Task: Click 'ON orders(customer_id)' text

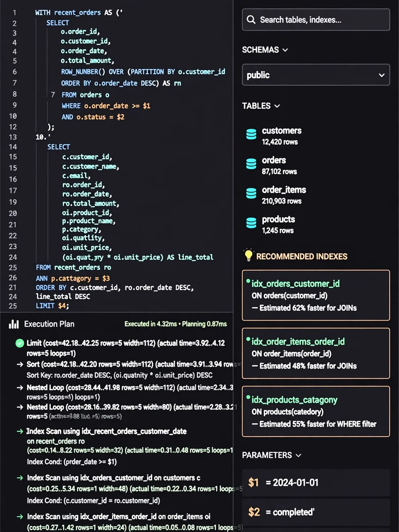Action: pos(290,296)
